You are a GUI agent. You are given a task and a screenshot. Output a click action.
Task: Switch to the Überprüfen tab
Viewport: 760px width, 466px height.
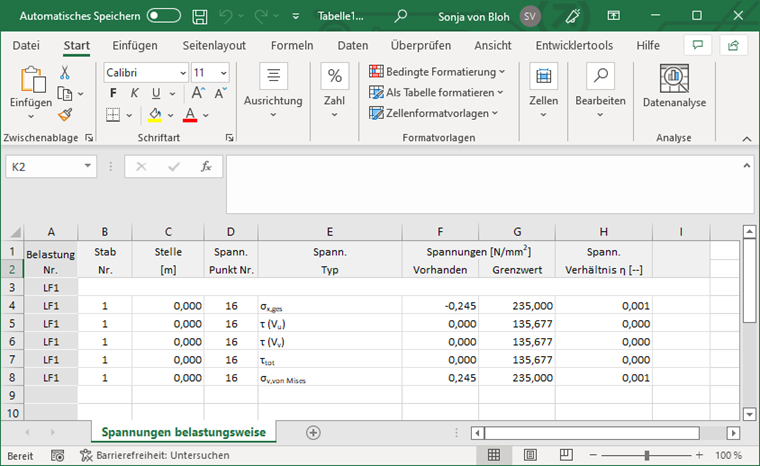coord(421,46)
